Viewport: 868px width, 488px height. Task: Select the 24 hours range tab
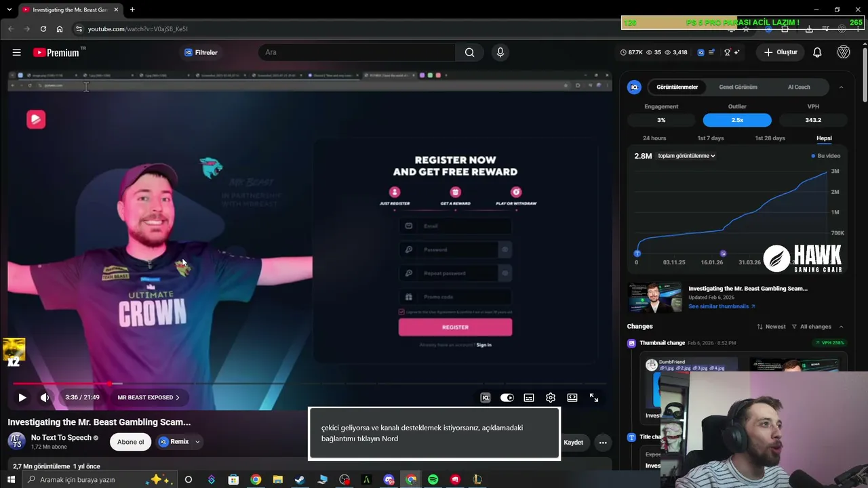(x=654, y=138)
